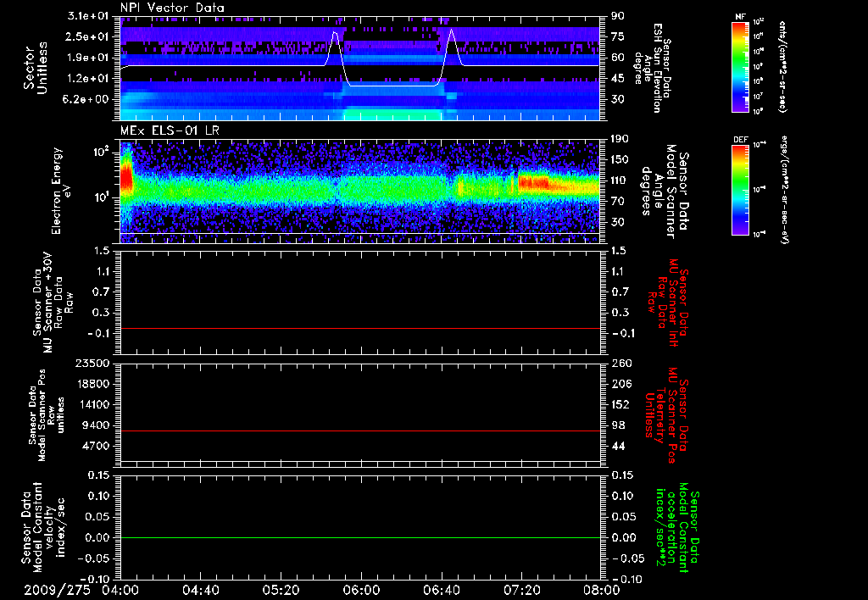Click the "3.1e+01" sector tick value
Screen dimensions: 868x600
tap(88, 16)
